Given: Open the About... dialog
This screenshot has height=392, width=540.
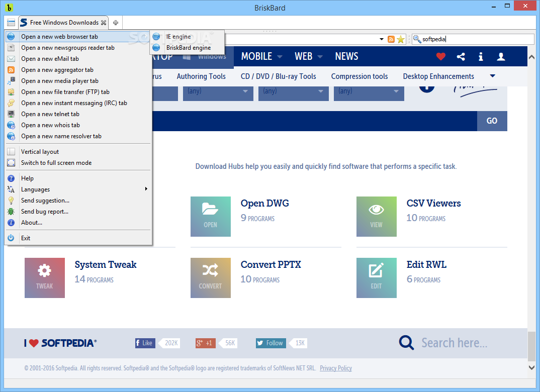Looking at the screenshot, I should tap(78, 223).
